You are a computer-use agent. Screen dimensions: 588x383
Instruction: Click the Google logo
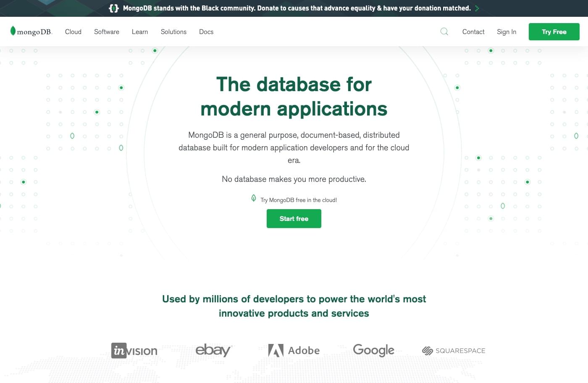373,350
